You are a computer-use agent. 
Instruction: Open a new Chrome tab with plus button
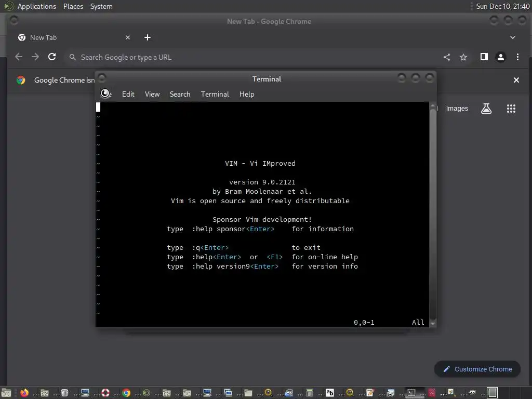click(147, 37)
